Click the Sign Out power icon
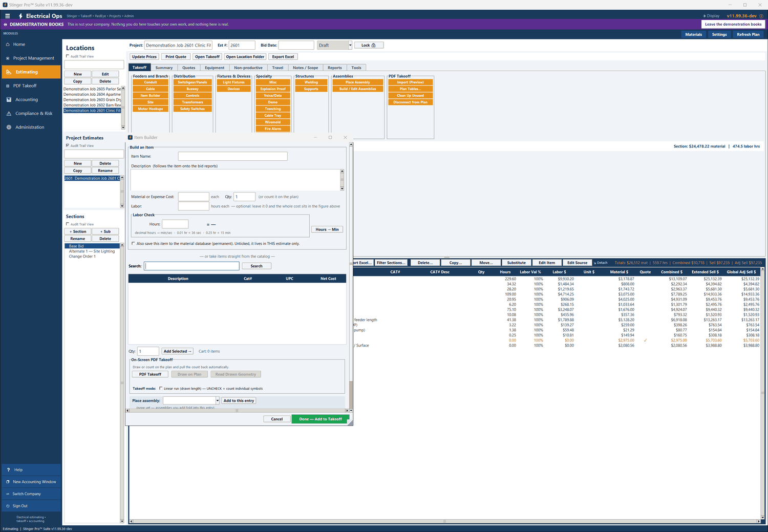768x532 pixels. 8,506
